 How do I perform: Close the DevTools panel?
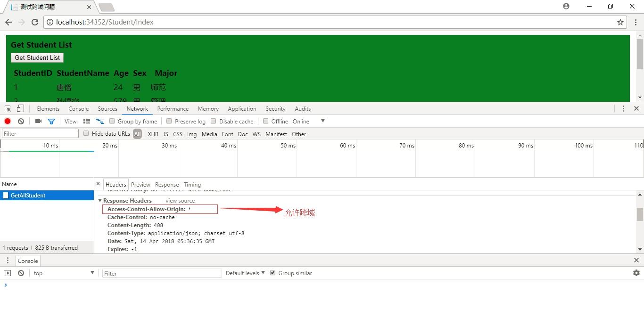click(636, 108)
